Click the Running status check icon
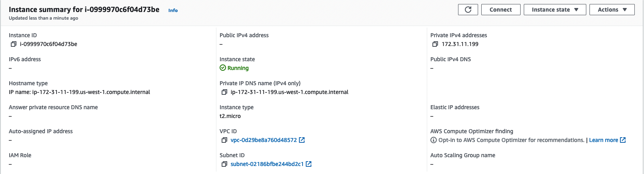Screen dimensions: 644x174 pos(223,68)
